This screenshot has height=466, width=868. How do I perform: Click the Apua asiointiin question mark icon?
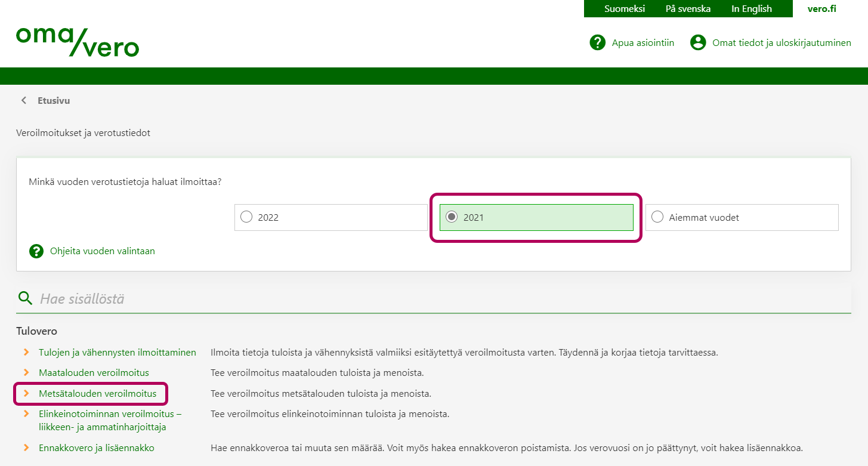[x=597, y=42]
